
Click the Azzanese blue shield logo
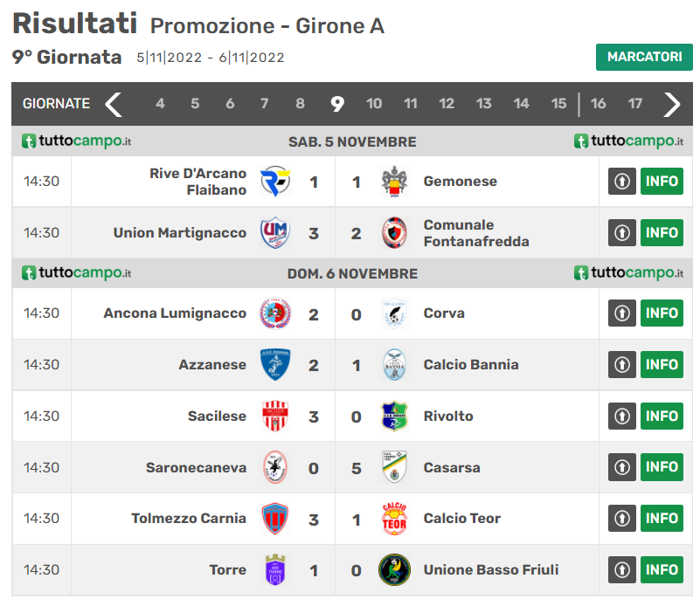(x=276, y=365)
